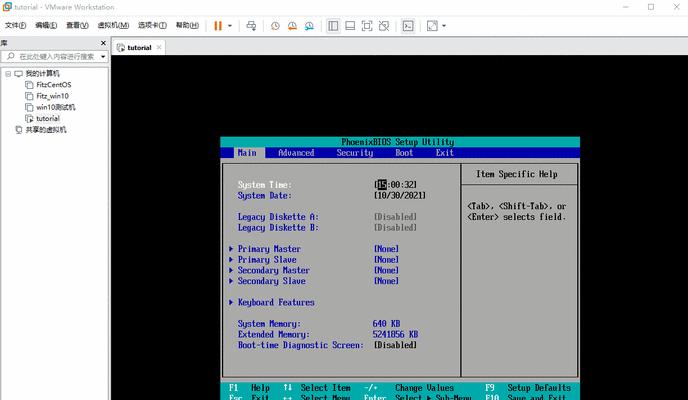
Task: Open the 选项卡(T) menu
Action: coord(152,25)
